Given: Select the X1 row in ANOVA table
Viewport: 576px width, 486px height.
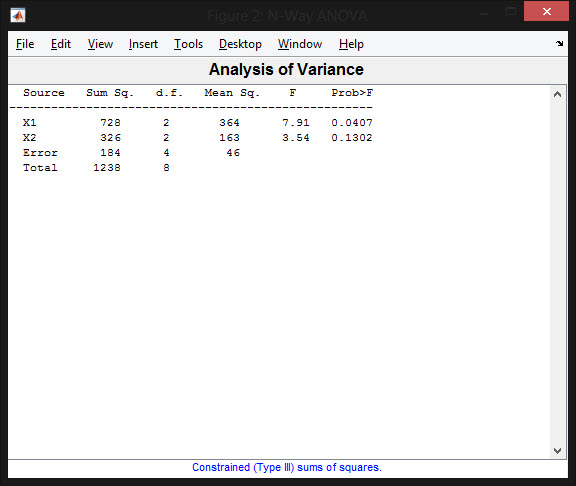Looking at the screenshot, I should (198, 122).
